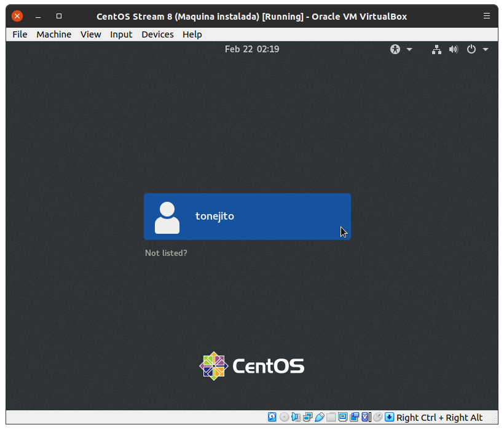
Task: Open the Machine menu
Action: click(x=53, y=34)
